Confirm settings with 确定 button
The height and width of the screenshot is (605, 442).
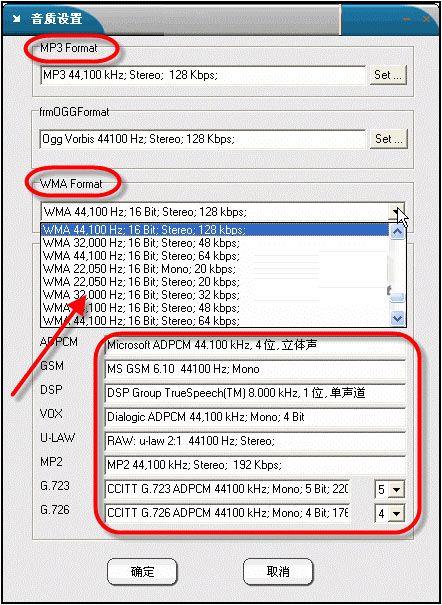pos(142,571)
